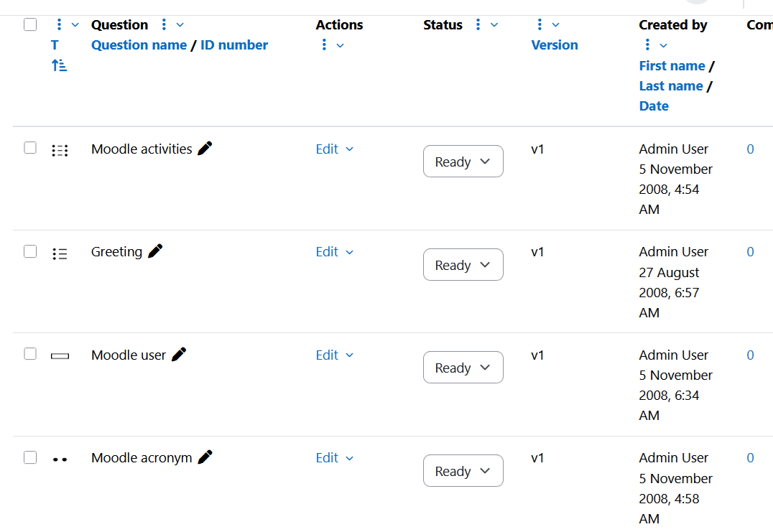The height and width of the screenshot is (532, 773).
Task: Click the sort ascending icon under T
Action: 59,65
